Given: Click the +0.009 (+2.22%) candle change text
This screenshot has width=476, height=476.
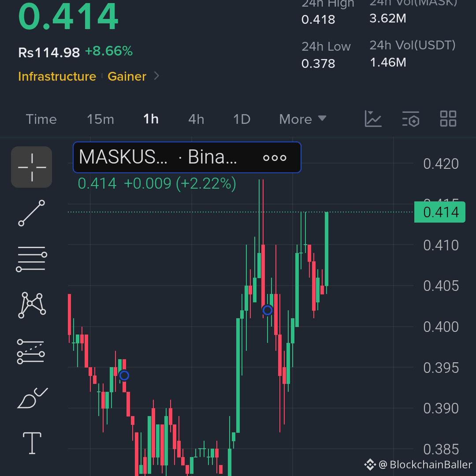Looking at the screenshot, I should click(x=180, y=183).
